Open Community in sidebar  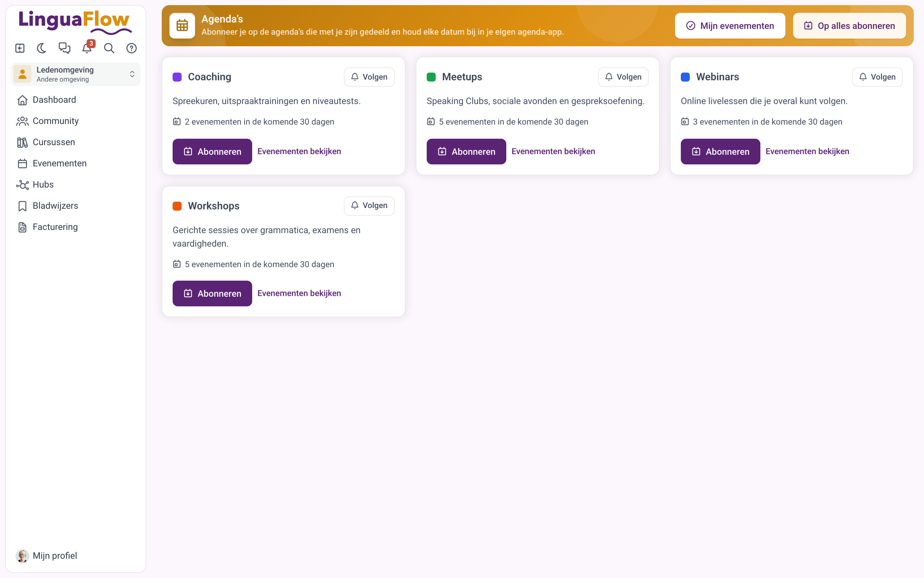(76, 121)
